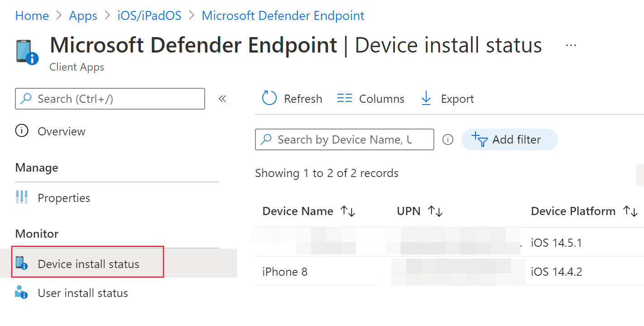Open Overview in the sidebar
The width and height of the screenshot is (644, 326).
[x=61, y=131]
